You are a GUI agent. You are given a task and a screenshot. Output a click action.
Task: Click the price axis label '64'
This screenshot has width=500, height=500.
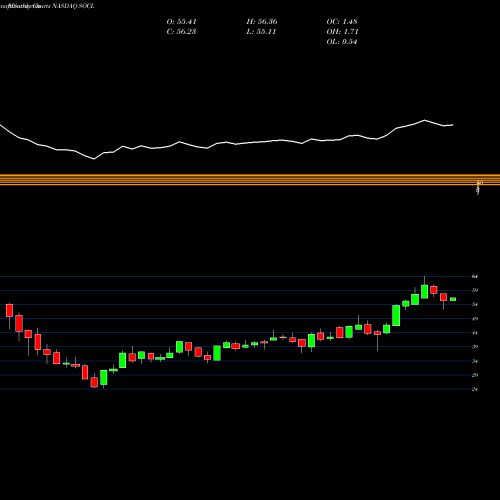[475, 276]
